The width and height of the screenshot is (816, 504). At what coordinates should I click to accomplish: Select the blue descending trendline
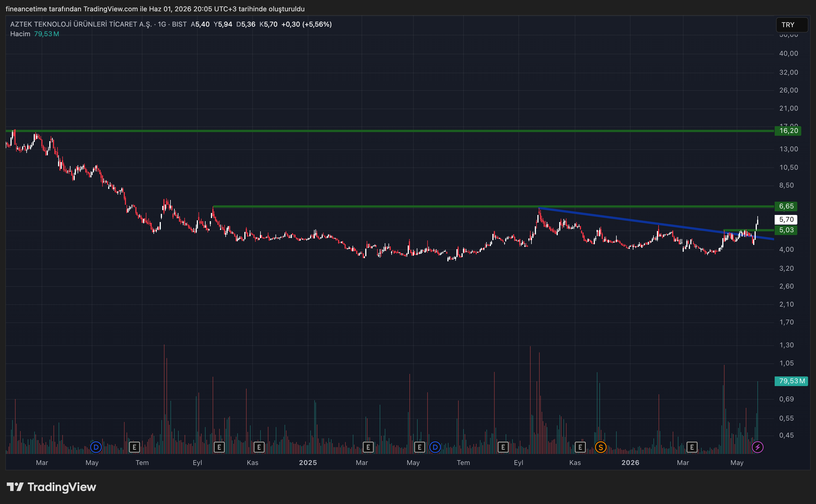[656, 224]
